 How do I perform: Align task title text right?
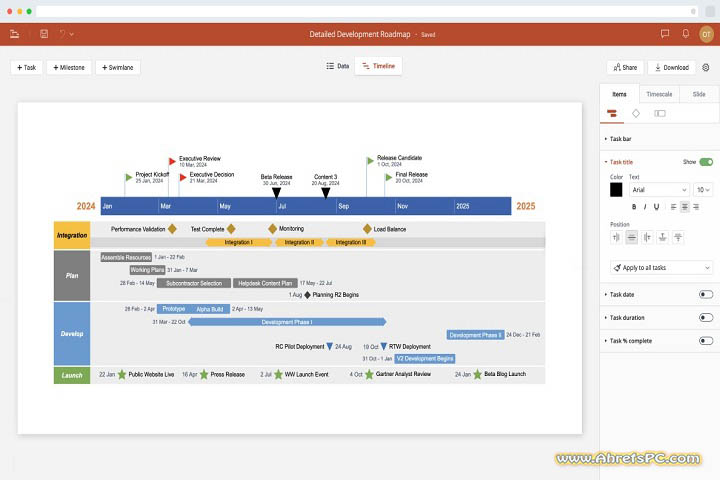[696, 207]
